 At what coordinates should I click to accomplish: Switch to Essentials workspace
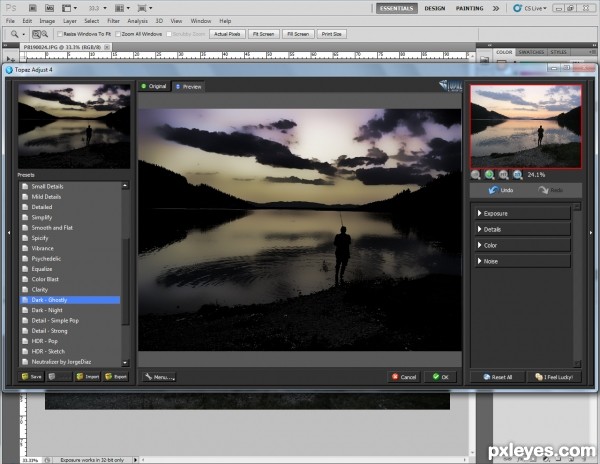(x=396, y=8)
